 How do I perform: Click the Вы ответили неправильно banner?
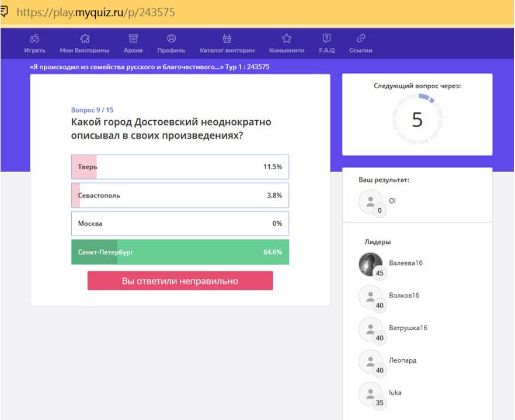pyautogui.click(x=180, y=281)
